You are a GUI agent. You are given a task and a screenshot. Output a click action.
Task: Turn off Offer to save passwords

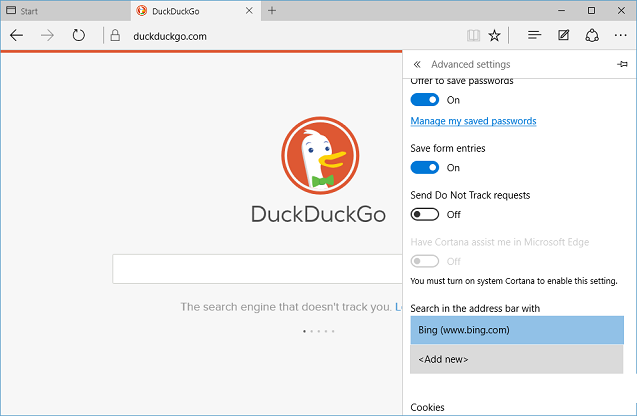click(x=425, y=100)
